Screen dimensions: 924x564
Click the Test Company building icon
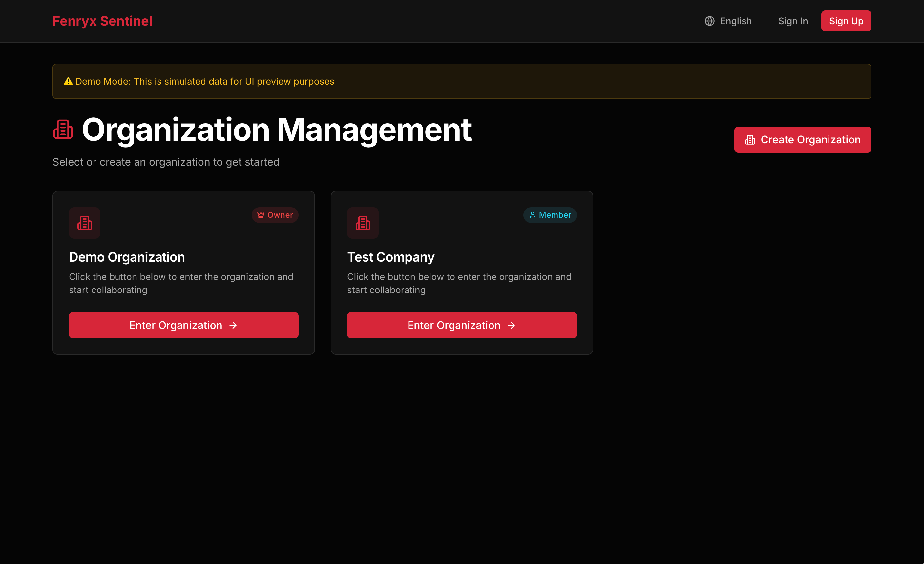click(363, 223)
